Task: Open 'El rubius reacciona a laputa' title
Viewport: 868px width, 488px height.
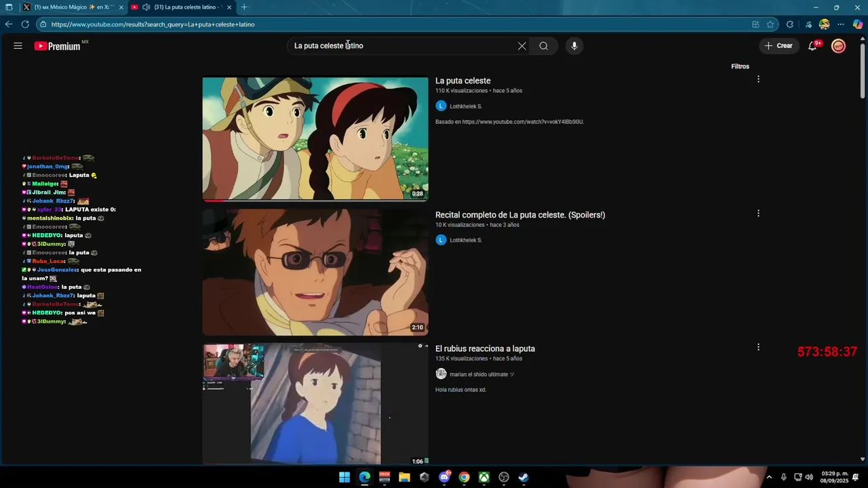Action: (485, 349)
